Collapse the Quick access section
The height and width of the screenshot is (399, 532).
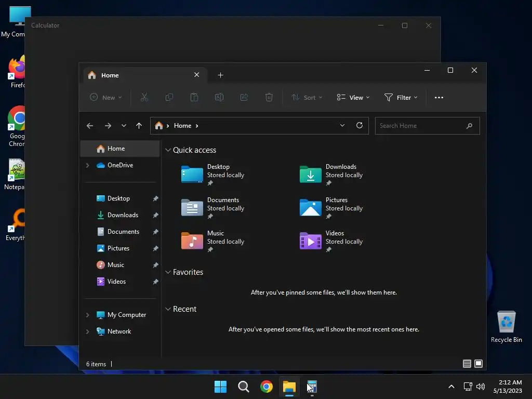[168, 150]
